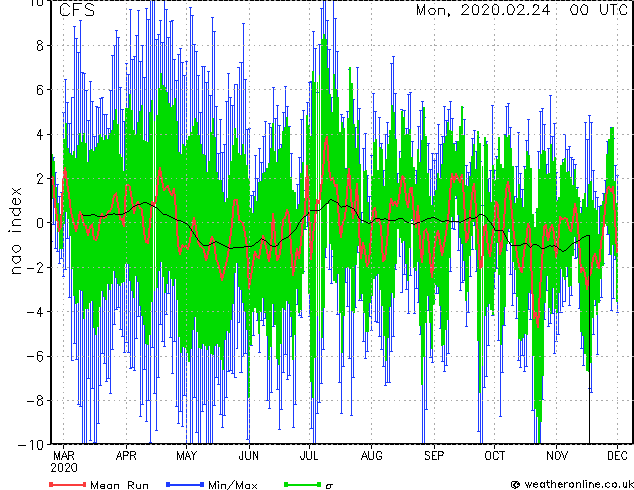
Task: Click the NOV x-axis label
Action: pyautogui.click(x=557, y=456)
